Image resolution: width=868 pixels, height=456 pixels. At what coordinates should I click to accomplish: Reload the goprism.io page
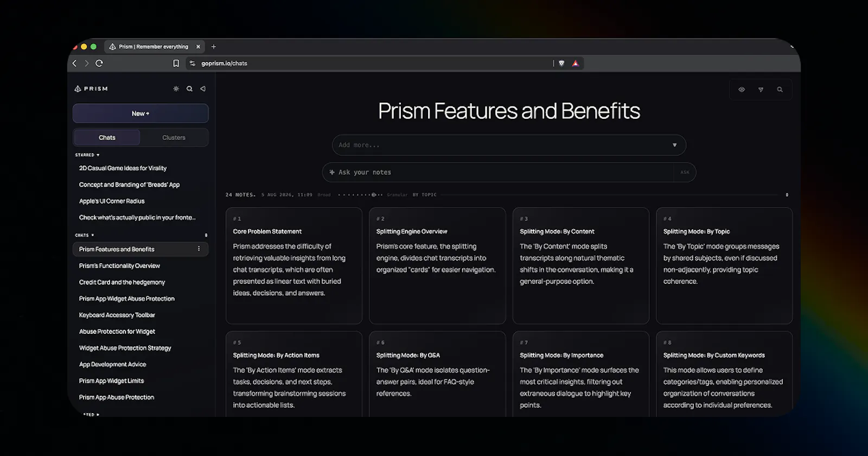click(x=99, y=64)
